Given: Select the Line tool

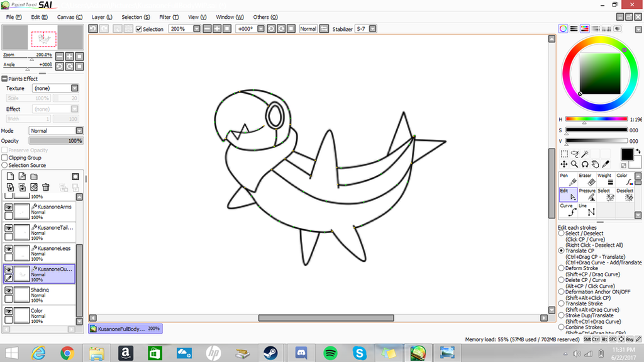Looking at the screenshot, I should (587, 210).
